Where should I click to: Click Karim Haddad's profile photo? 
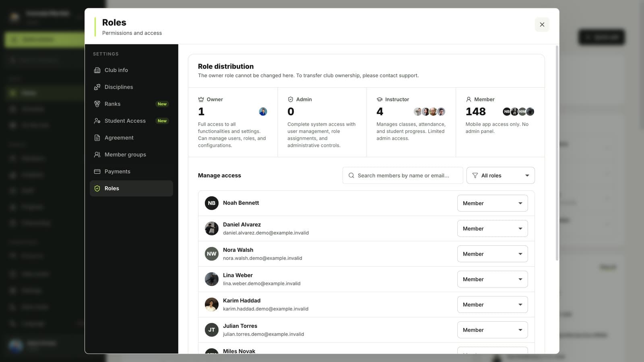(x=212, y=304)
